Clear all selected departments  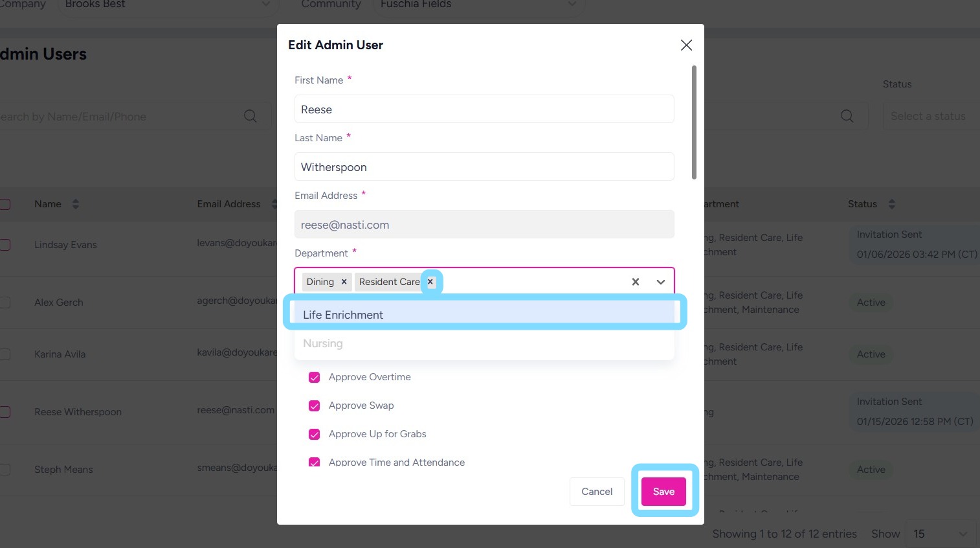point(635,282)
